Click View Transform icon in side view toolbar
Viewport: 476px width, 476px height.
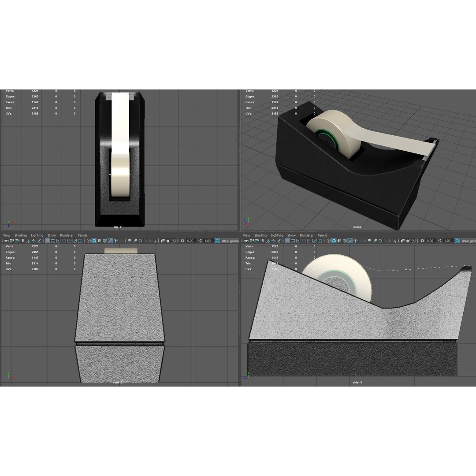457,241
